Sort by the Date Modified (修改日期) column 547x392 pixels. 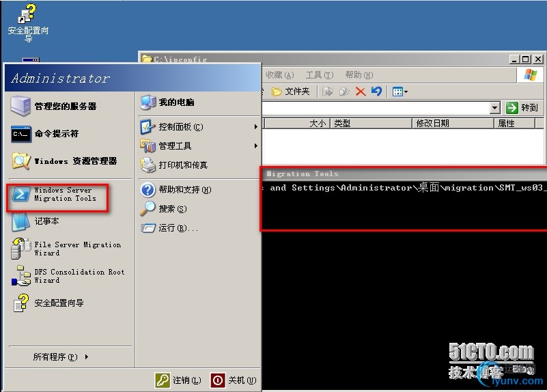453,124
